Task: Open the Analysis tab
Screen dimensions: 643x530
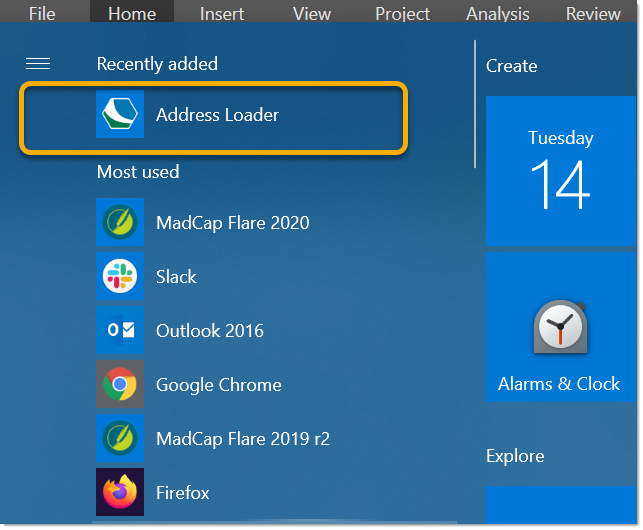Action: coord(497,13)
